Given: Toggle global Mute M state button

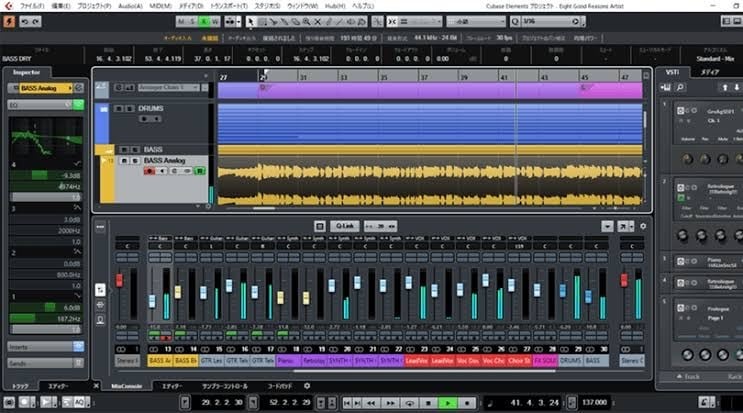Looking at the screenshot, I should coord(181,22).
